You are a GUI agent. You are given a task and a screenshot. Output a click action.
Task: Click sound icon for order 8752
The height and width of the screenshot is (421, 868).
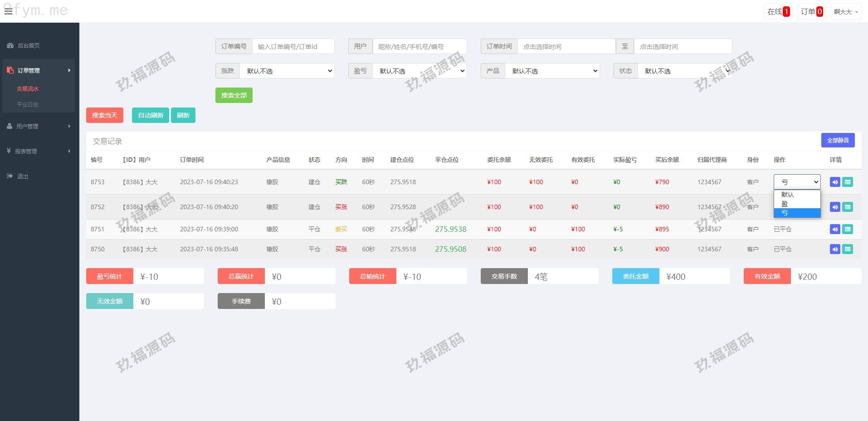[835, 207]
